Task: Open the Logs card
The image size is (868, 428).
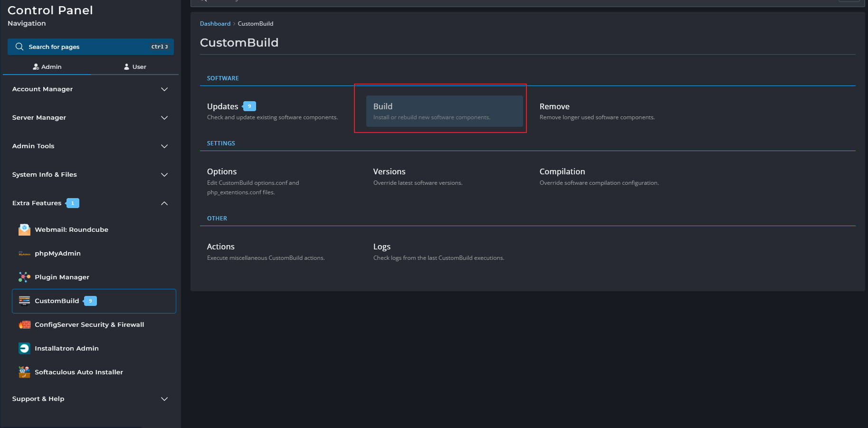Action: coord(445,251)
